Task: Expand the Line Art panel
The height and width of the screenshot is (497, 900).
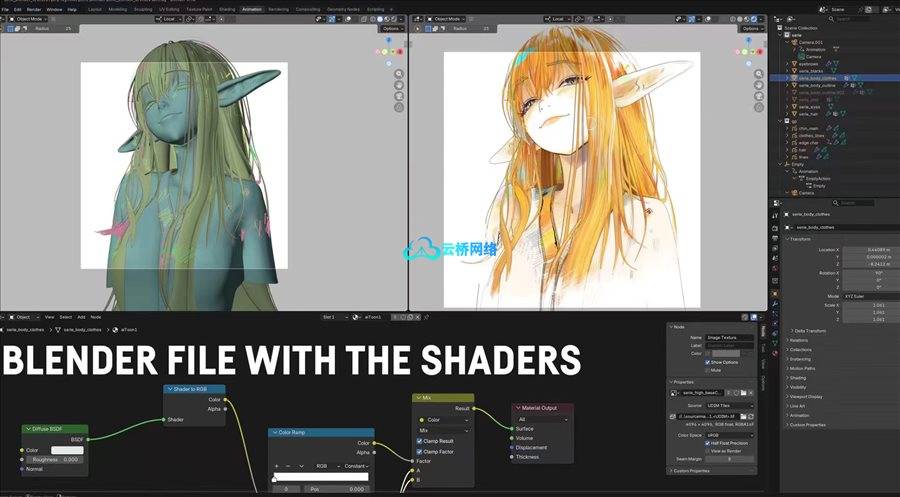Action: [x=797, y=406]
